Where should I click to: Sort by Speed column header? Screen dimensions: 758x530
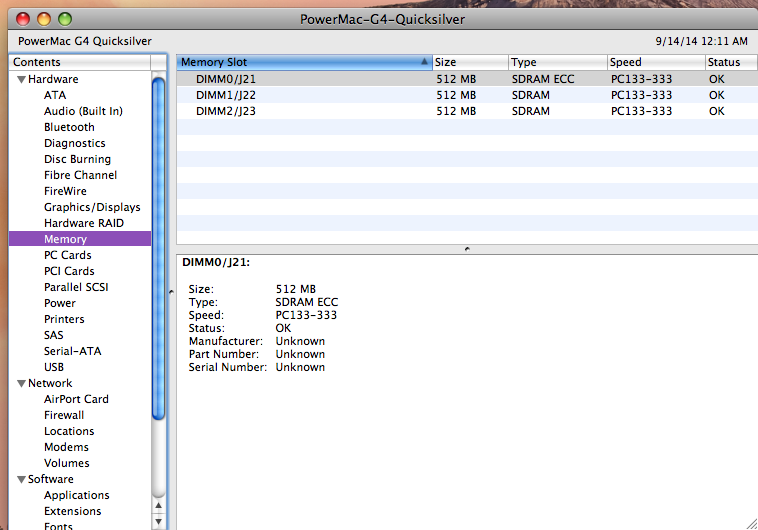[656, 62]
